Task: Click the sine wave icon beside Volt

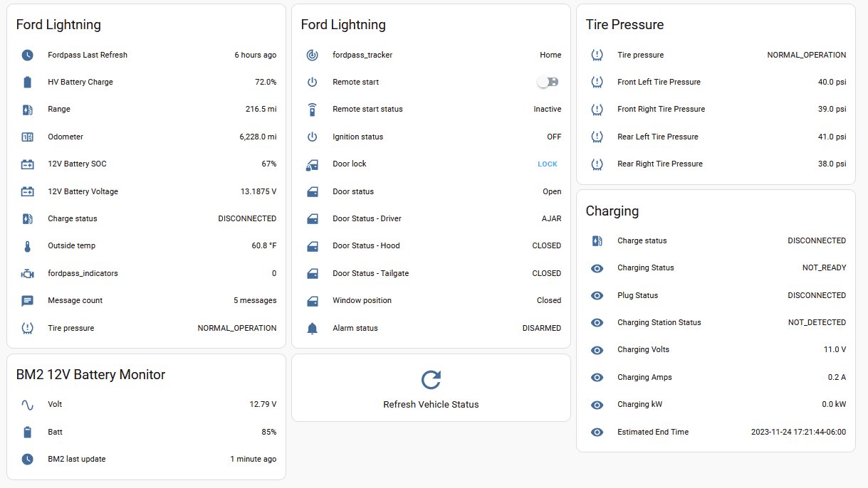Action: (27, 405)
